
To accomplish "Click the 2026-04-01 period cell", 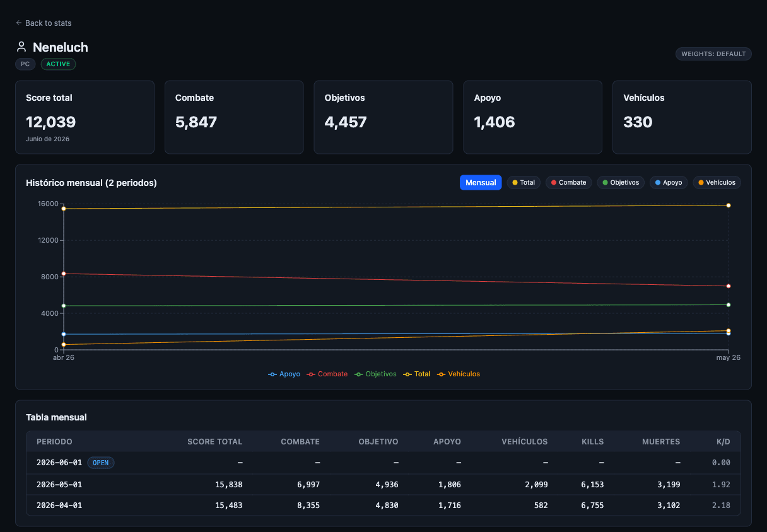I will click(x=59, y=506).
